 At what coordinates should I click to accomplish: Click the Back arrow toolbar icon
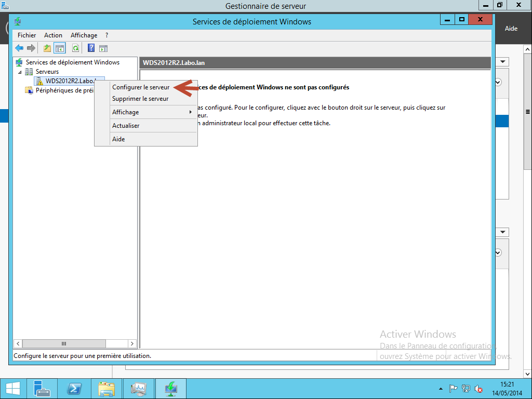pyautogui.click(x=19, y=48)
